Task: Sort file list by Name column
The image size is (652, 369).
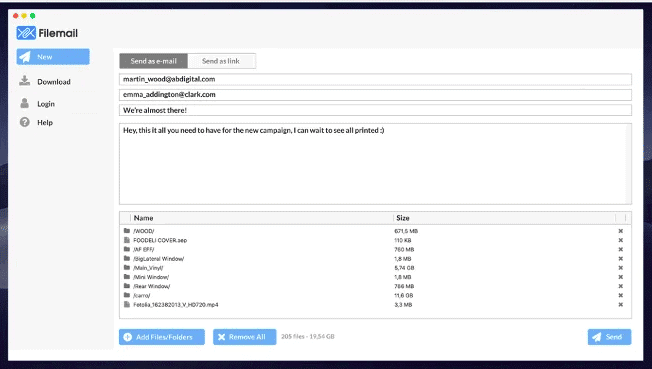Action: click(143, 218)
